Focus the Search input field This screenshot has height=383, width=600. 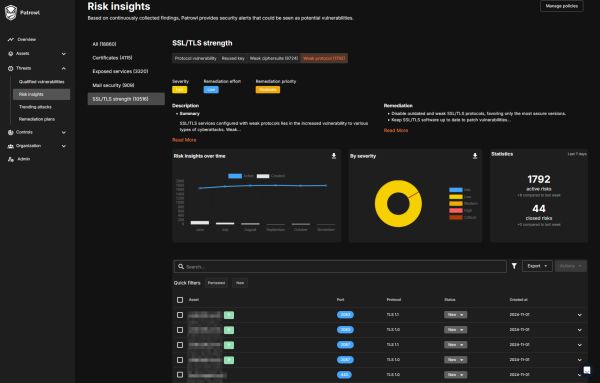coord(340,266)
